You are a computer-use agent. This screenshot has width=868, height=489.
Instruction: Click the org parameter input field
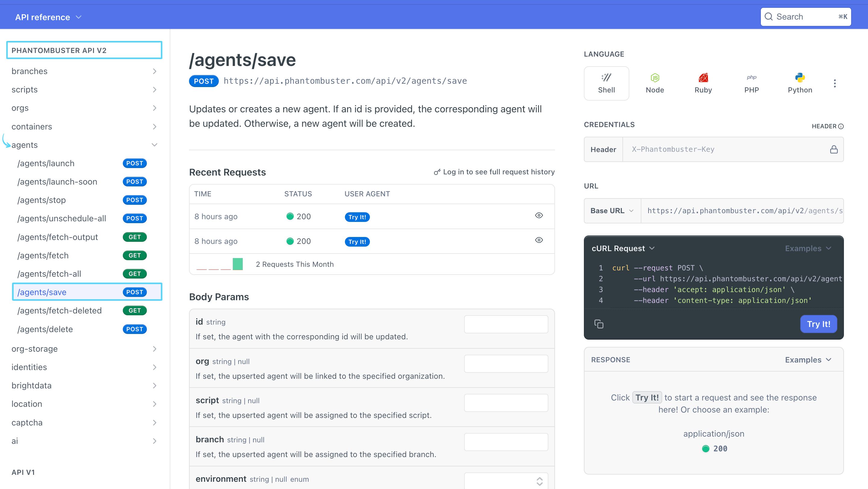[x=506, y=364]
